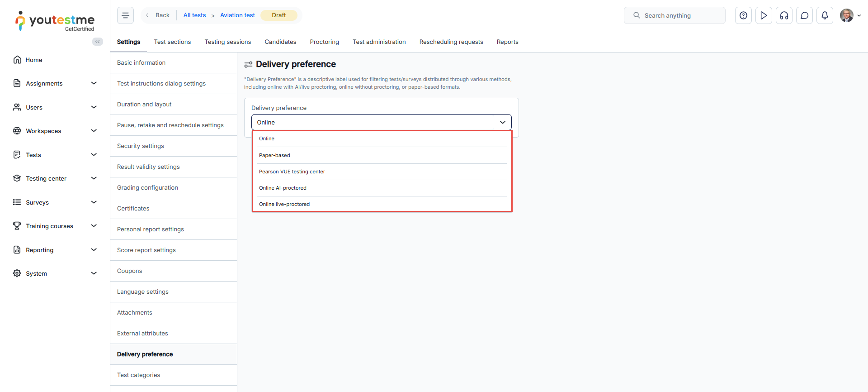
Task: Click the Reporting chart icon
Action: tap(17, 250)
